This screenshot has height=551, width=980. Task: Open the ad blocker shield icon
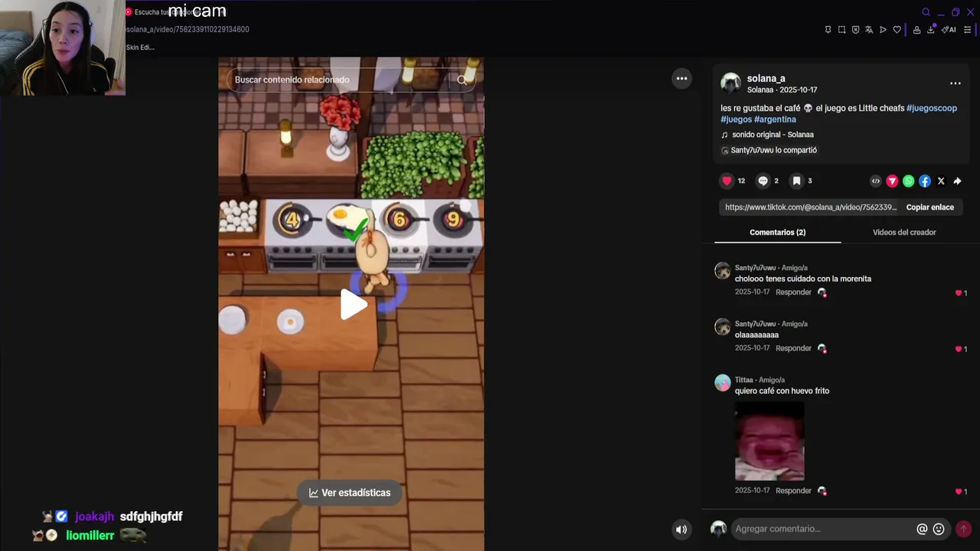coord(855,30)
